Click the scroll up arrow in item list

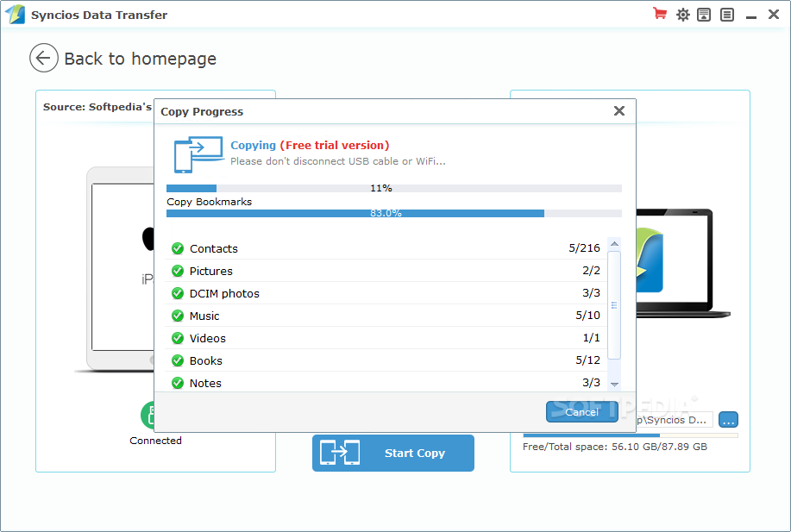(x=614, y=244)
